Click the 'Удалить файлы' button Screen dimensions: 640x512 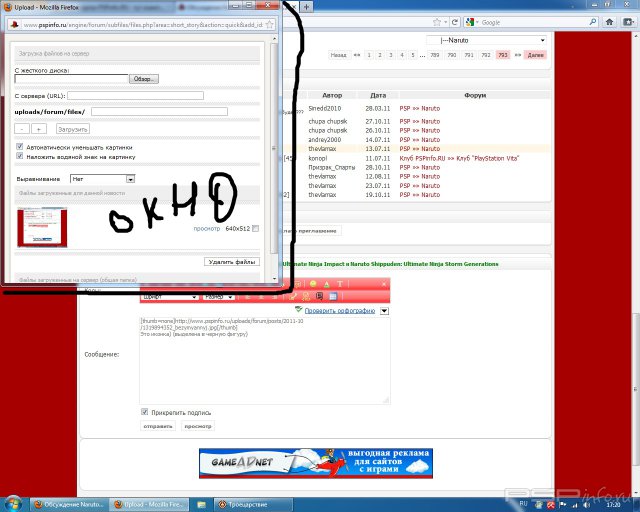[x=233, y=261]
